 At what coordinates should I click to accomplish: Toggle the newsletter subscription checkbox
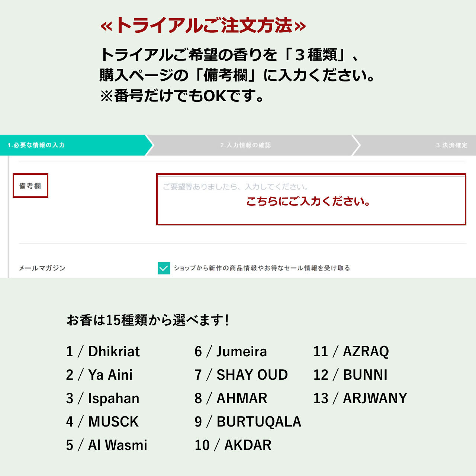(164, 268)
